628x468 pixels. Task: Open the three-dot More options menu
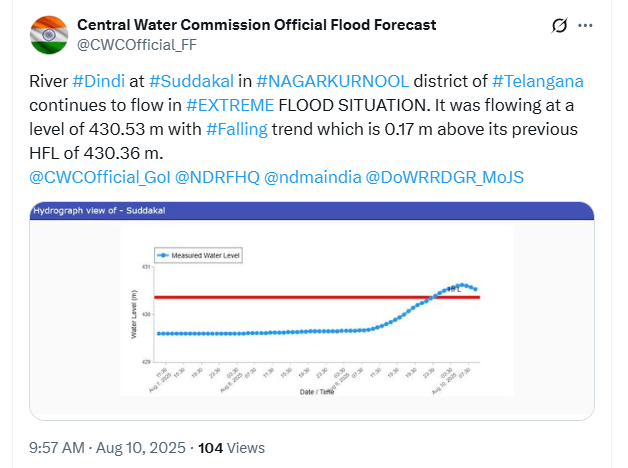click(597, 24)
